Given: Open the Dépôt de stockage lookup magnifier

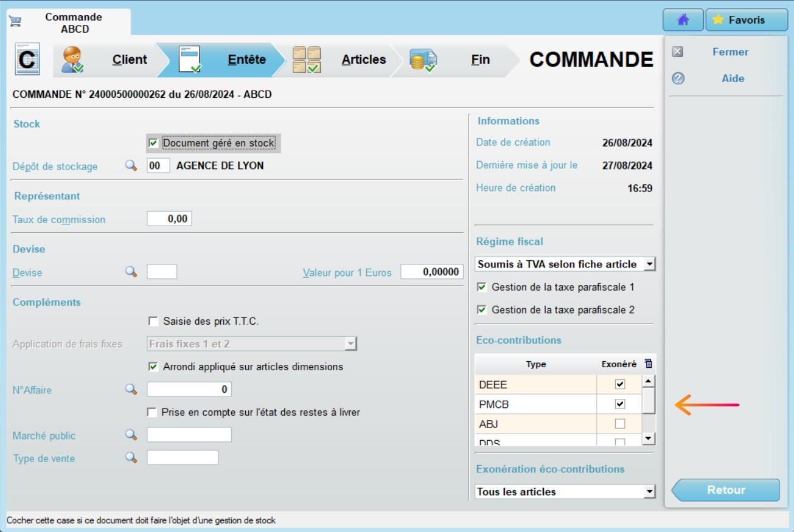Looking at the screenshot, I should [x=130, y=166].
